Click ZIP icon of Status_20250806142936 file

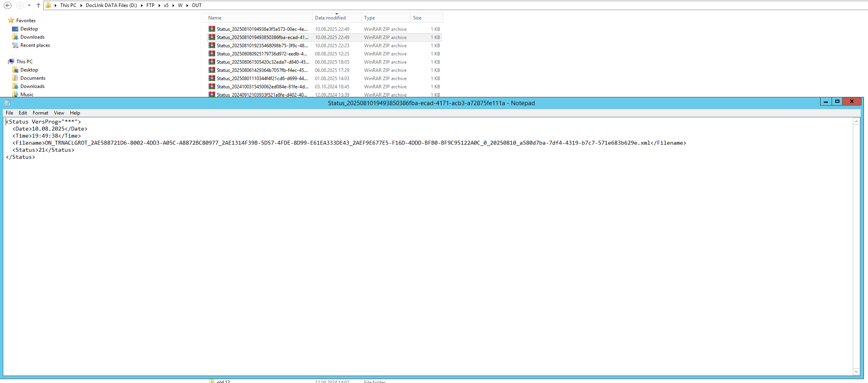click(211, 70)
